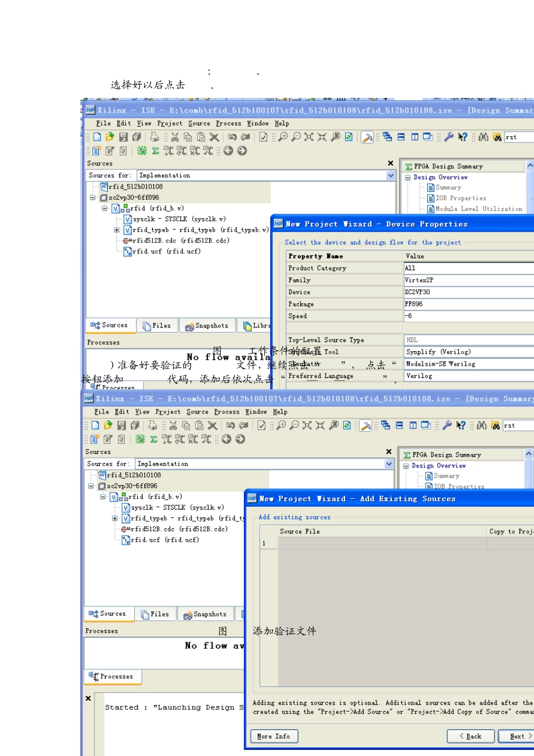This screenshot has width=534, height=756.
Task: Click Back arrow circle icon, upper ISE window
Action: pos(228,150)
